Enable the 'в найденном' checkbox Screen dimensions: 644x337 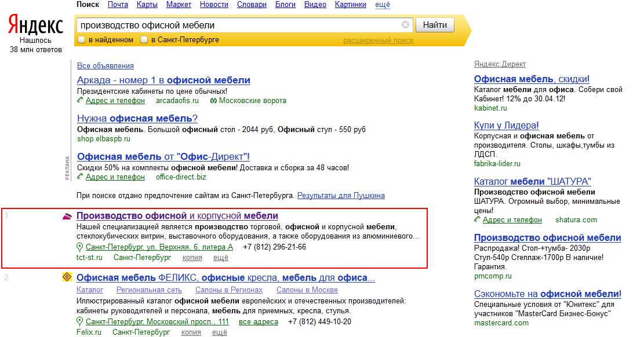81,40
